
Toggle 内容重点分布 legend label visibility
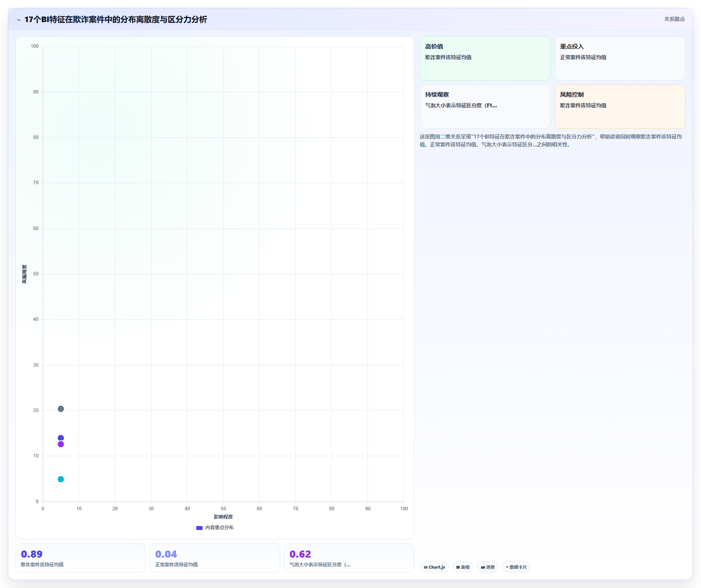[x=219, y=528]
